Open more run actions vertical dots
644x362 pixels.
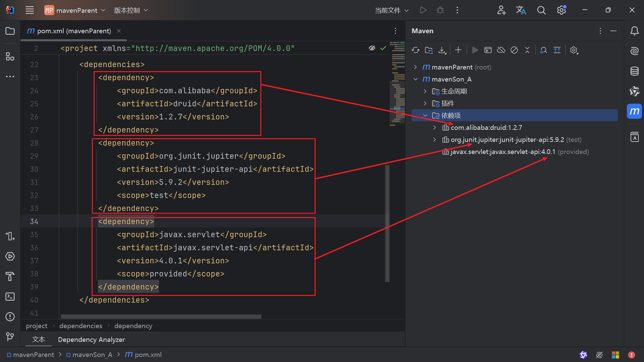click(457, 10)
